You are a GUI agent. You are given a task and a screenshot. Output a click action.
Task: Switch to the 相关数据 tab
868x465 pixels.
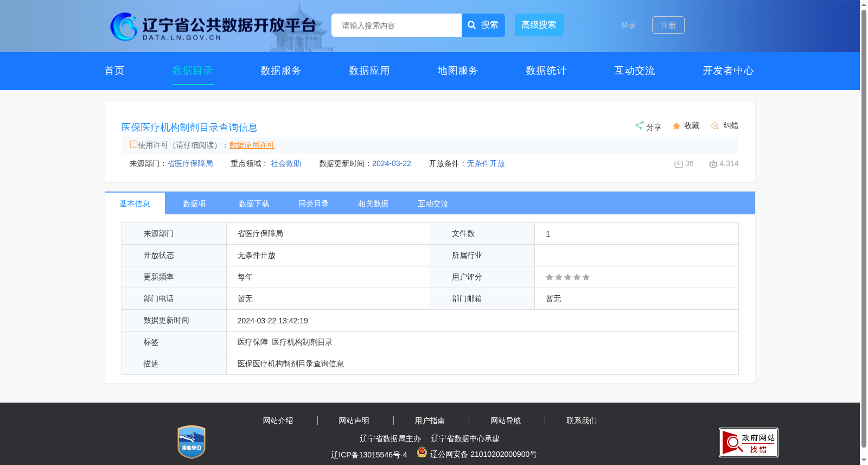coord(374,203)
